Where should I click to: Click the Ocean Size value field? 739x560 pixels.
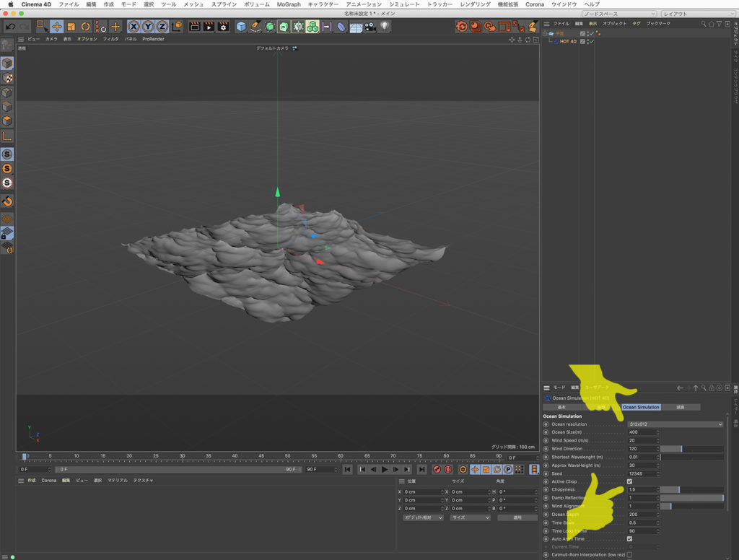[642, 432]
